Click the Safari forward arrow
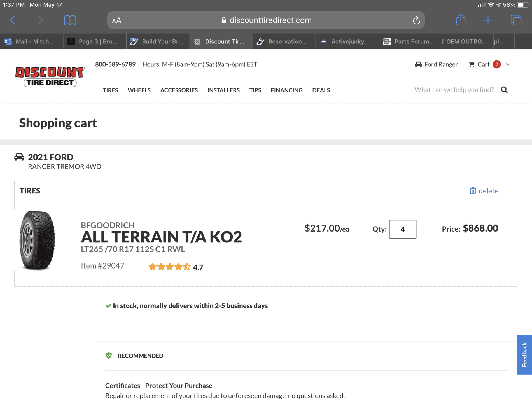Image resolution: width=532 pixels, height=399 pixels. [x=40, y=20]
